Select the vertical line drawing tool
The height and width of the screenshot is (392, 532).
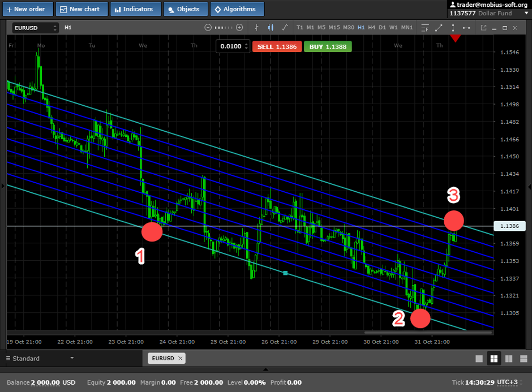click(453, 28)
